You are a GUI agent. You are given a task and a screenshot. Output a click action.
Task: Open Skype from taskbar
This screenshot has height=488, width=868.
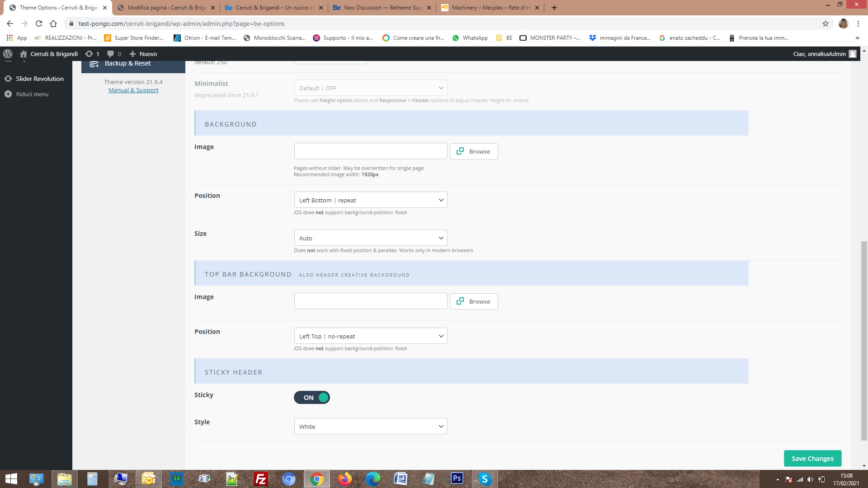point(485,479)
